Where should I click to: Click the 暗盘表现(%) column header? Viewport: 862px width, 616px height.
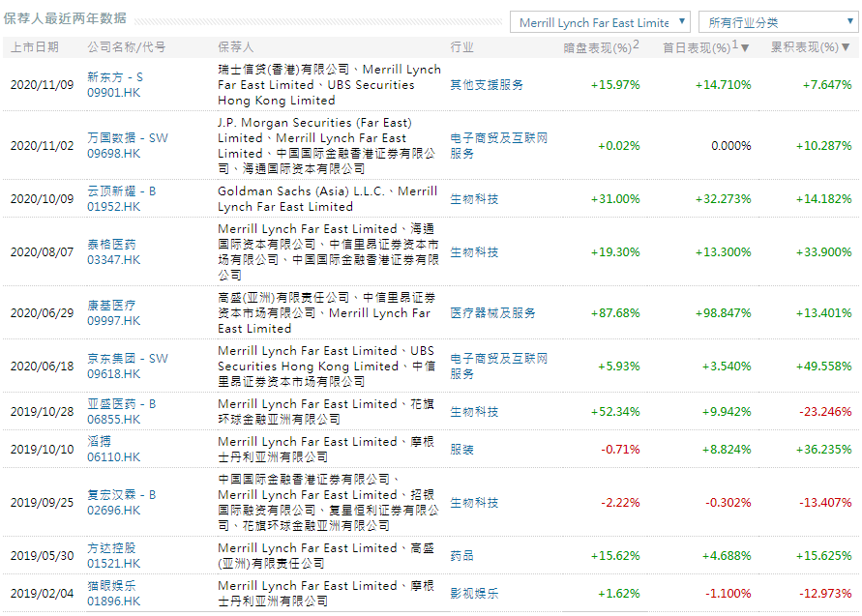tap(601, 47)
